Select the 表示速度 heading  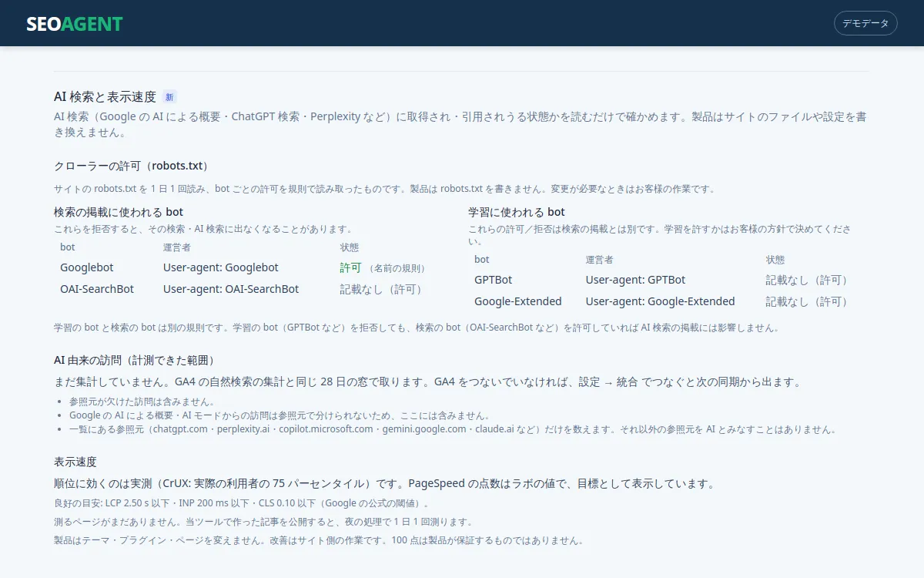click(x=75, y=462)
